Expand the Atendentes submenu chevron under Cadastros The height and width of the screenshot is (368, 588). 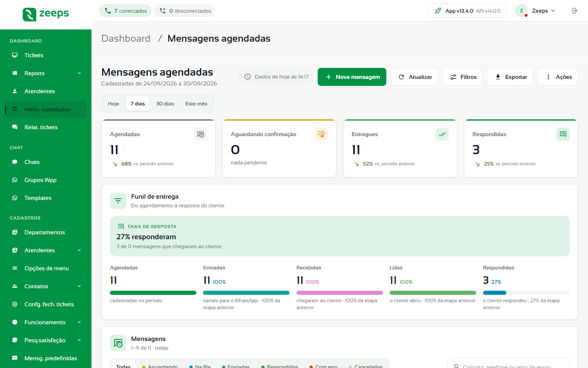coord(79,250)
